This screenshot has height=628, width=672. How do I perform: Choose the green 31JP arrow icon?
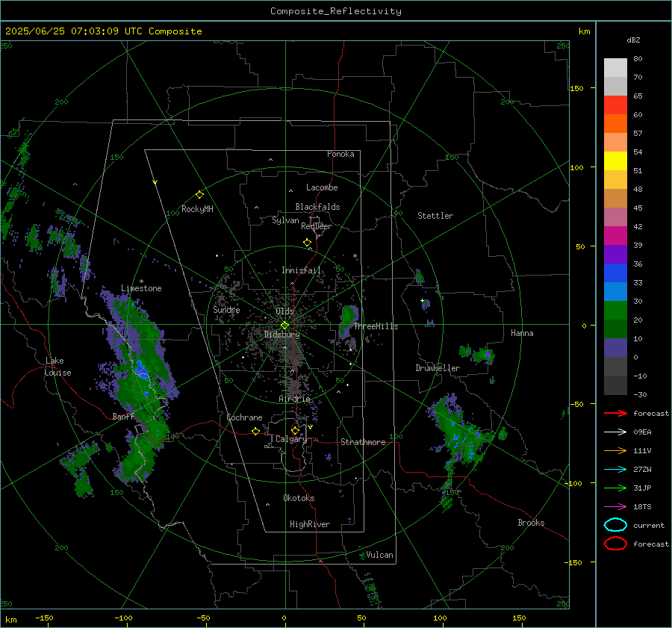point(615,488)
